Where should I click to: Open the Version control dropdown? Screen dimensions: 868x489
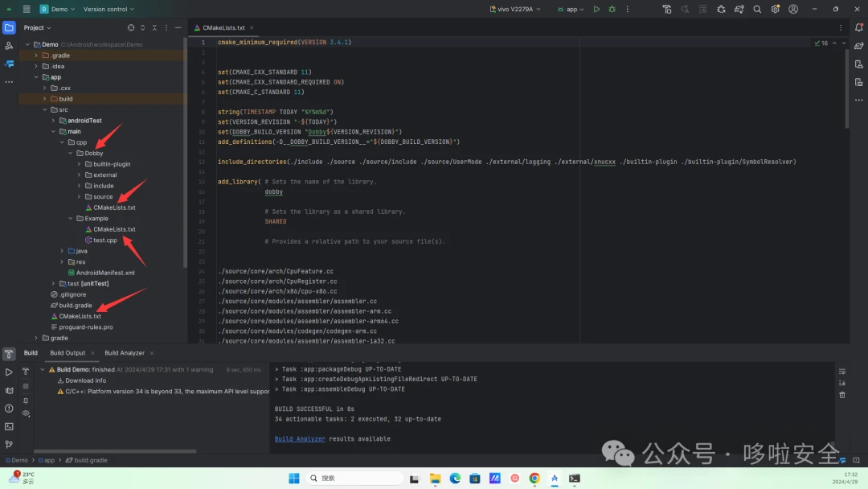[108, 10]
